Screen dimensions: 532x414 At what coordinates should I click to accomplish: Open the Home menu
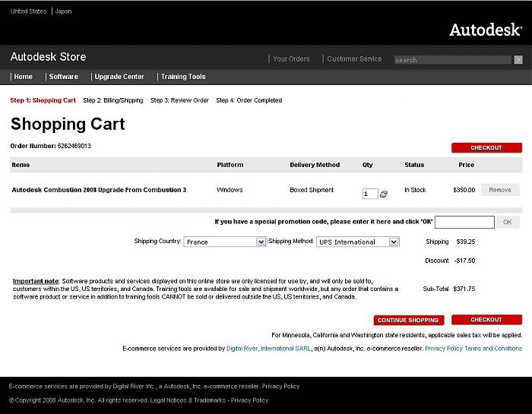pyautogui.click(x=23, y=77)
